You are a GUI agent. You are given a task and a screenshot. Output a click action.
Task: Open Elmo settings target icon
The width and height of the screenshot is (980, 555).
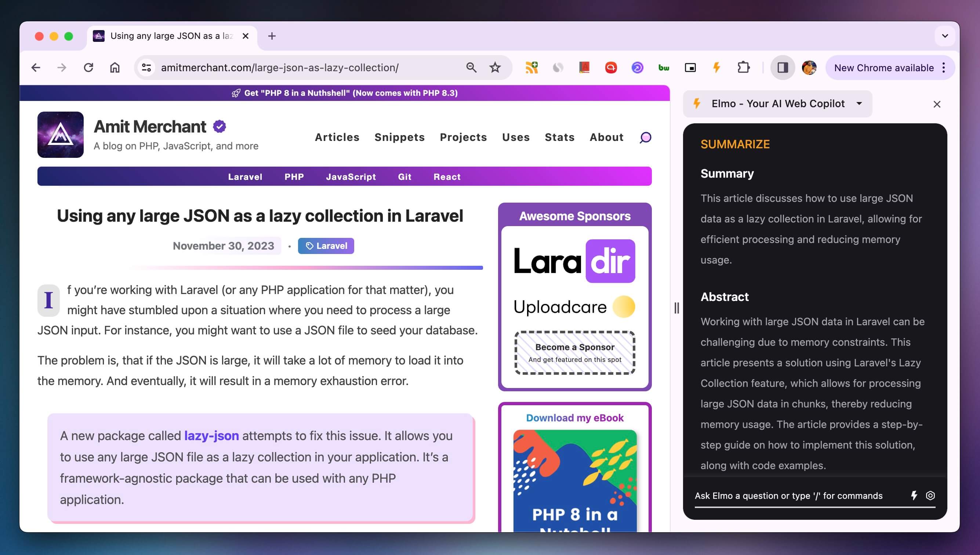click(930, 495)
